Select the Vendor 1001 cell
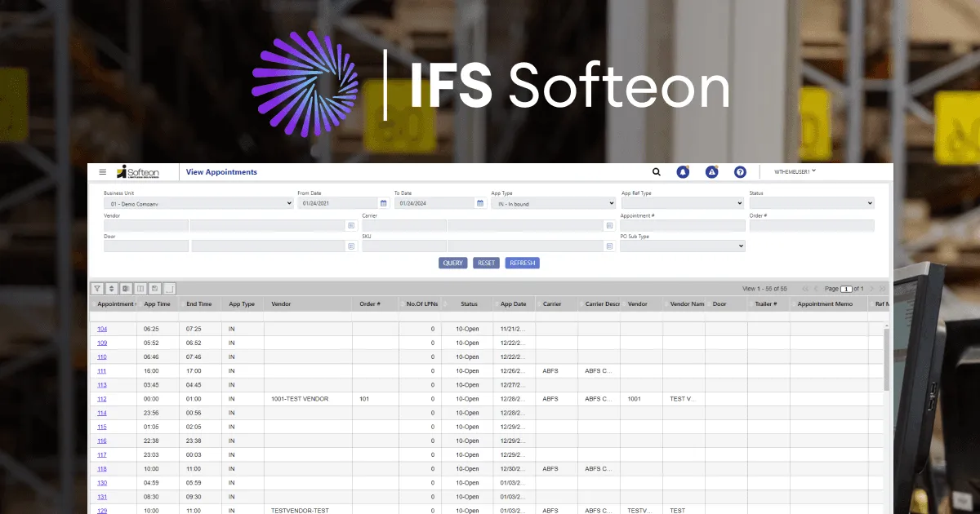980x514 pixels. tap(641, 399)
